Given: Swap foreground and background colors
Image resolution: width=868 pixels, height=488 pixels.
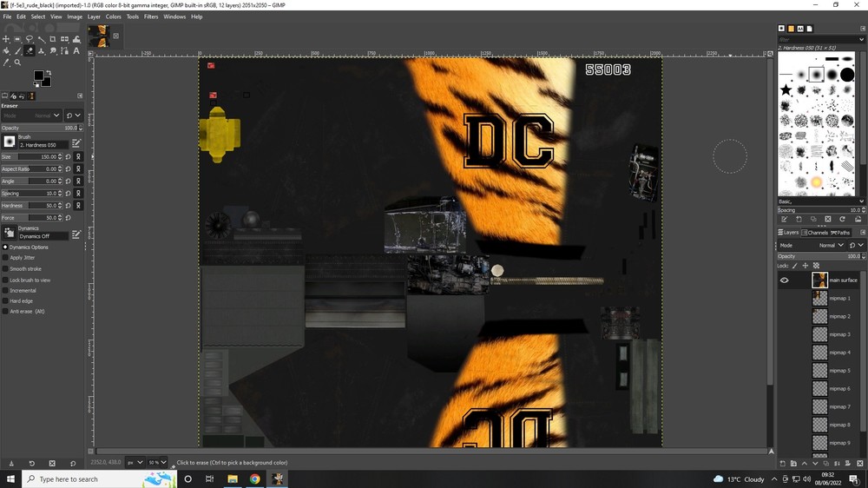Looking at the screenshot, I should [x=49, y=73].
